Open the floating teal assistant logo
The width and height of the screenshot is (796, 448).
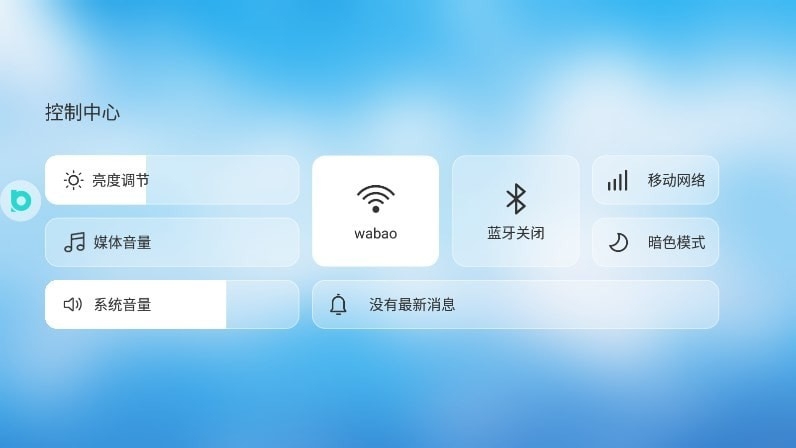(20, 200)
